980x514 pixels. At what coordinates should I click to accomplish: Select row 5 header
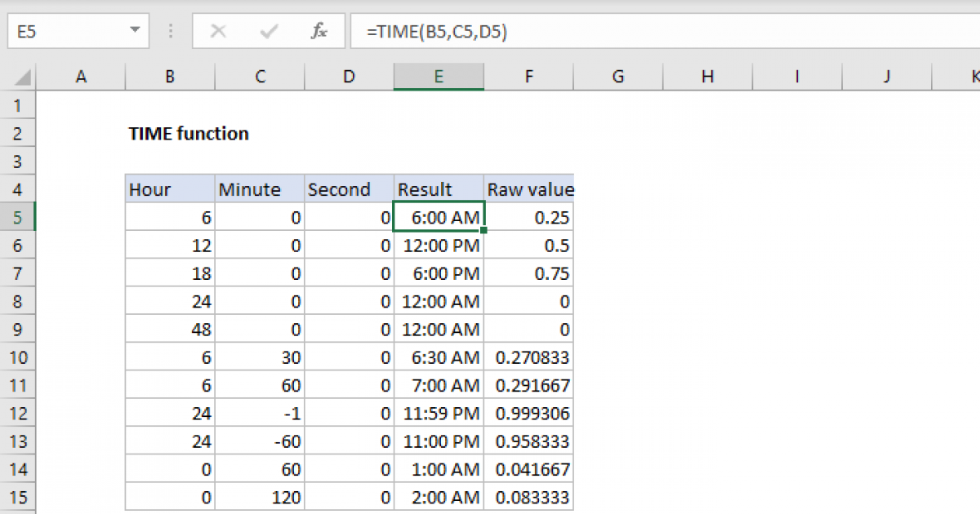coord(18,217)
